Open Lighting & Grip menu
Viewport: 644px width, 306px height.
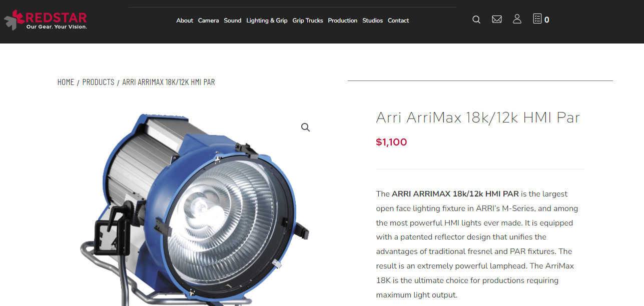[267, 20]
